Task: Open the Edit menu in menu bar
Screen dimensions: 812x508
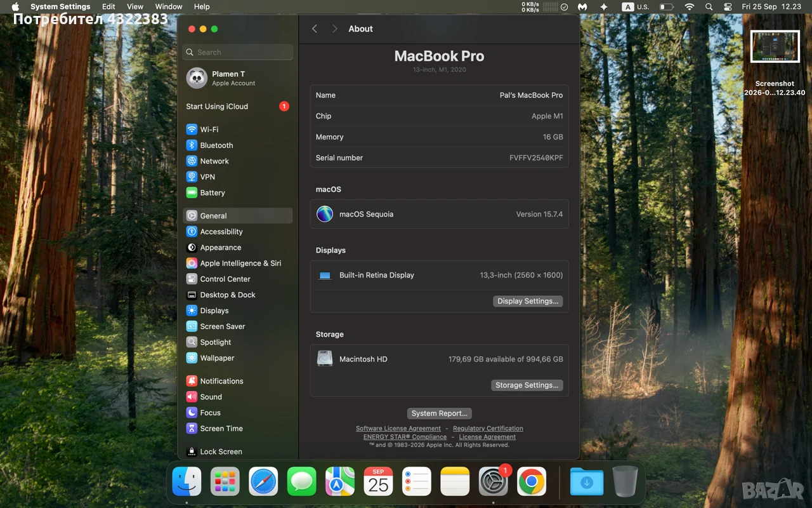Action: (x=109, y=6)
